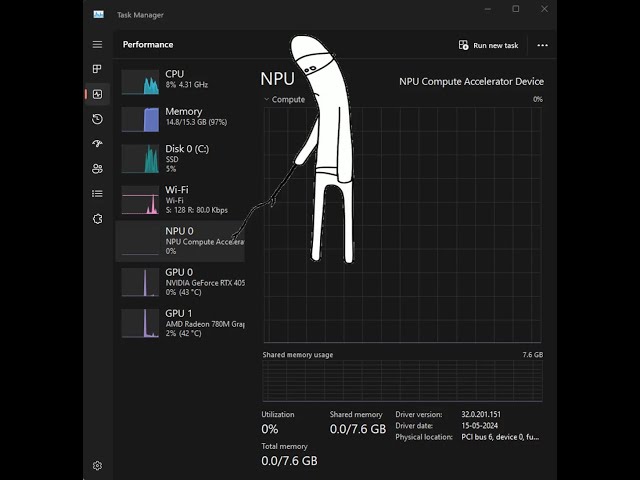
Task: Click the Task Manager app icon in title bar
Action: [x=98, y=15]
